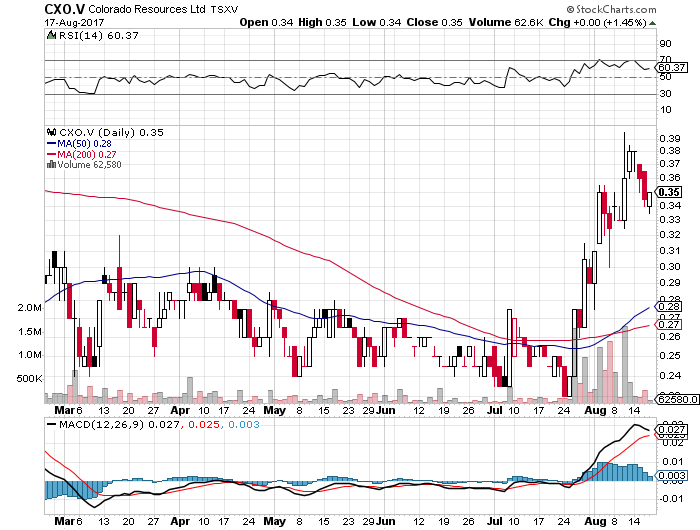Click the 2.0M volume axis label
The width and height of the screenshot is (700, 530).
30,308
